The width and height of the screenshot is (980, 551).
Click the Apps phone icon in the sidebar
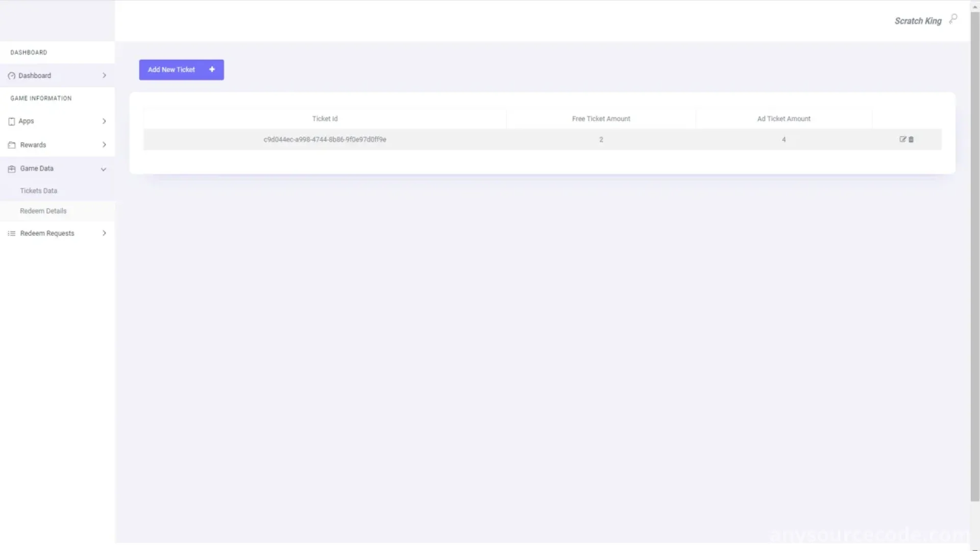[x=12, y=121]
